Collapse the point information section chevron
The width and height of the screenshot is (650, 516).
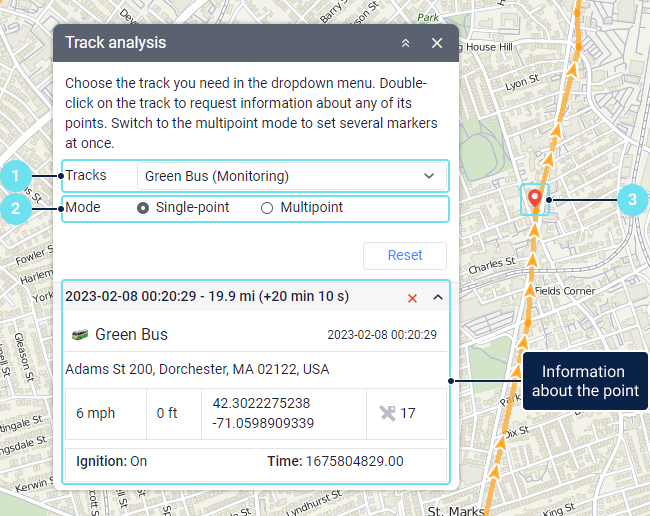pyautogui.click(x=437, y=297)
